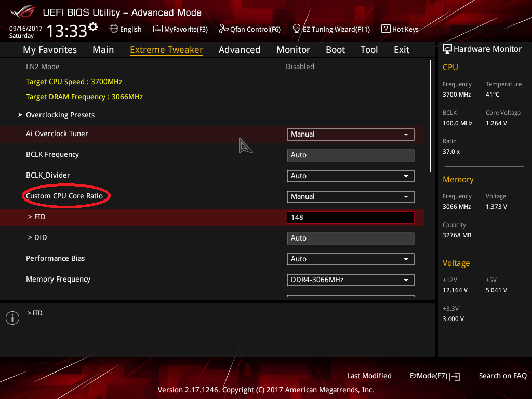Click +12V reading 12.164 V
532x399 pixels.
(x=455, y=290)
